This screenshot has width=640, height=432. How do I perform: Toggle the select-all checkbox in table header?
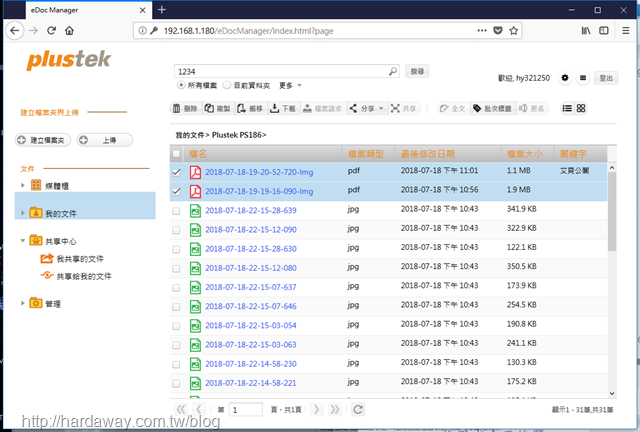tap(176, 154)
